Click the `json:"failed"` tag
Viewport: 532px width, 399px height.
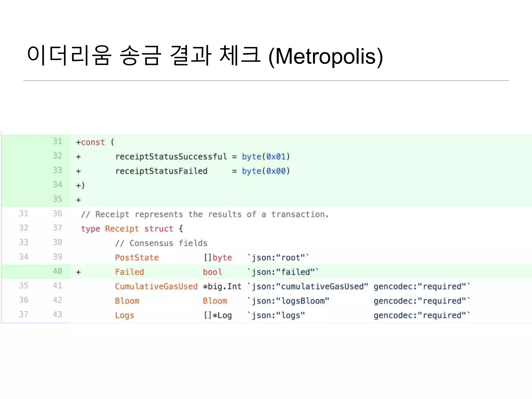pos(283,272)
